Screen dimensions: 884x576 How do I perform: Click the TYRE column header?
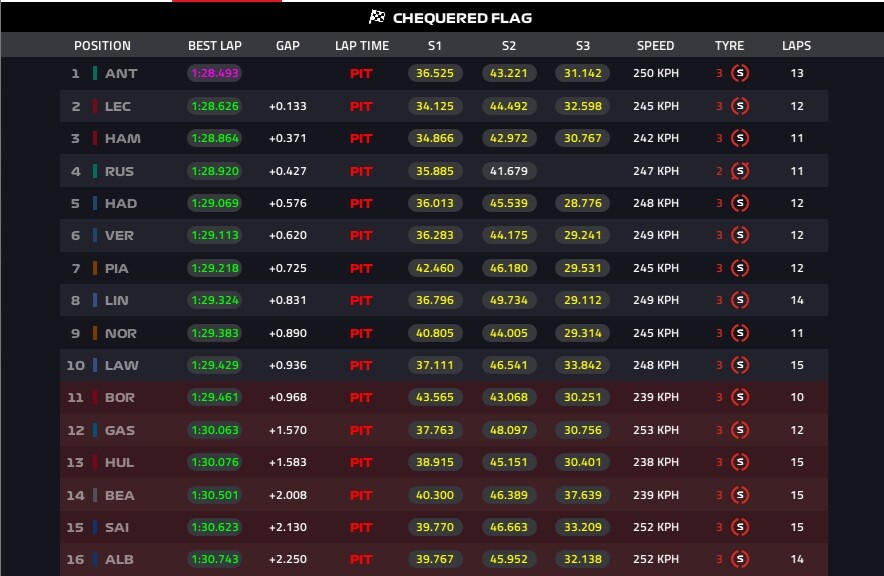(730, 46)
